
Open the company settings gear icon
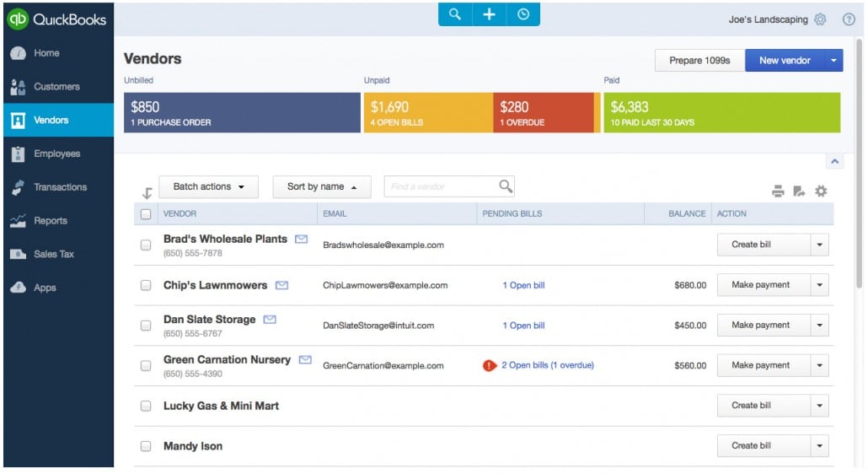pyautogui.click(x=821, y=19)
